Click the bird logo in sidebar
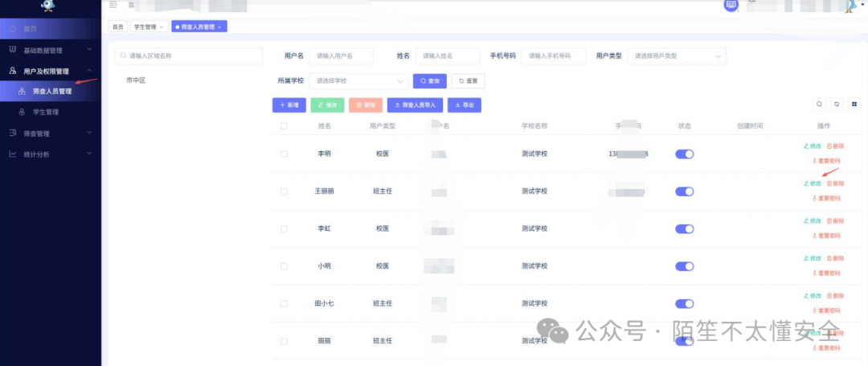Screen dimensions: 868x366 pyautogui.click(x=49, y=5)
